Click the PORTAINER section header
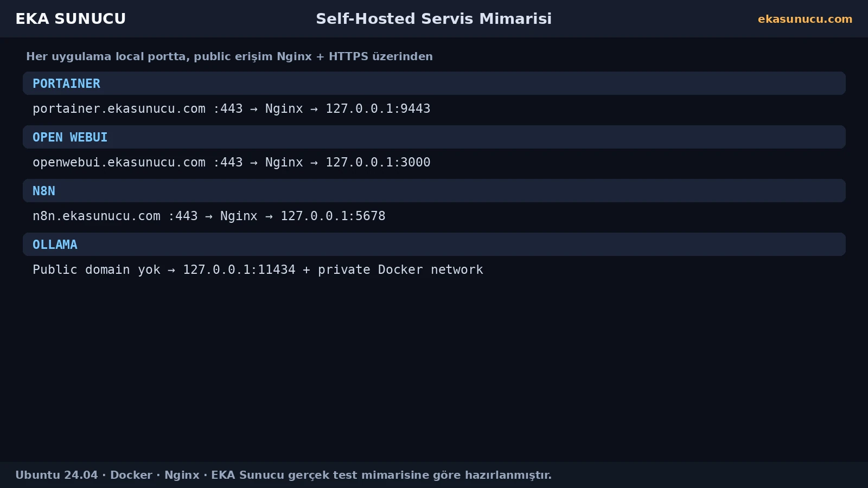Image resolution: width=868 pixels, height=488 pixels. 434,84
